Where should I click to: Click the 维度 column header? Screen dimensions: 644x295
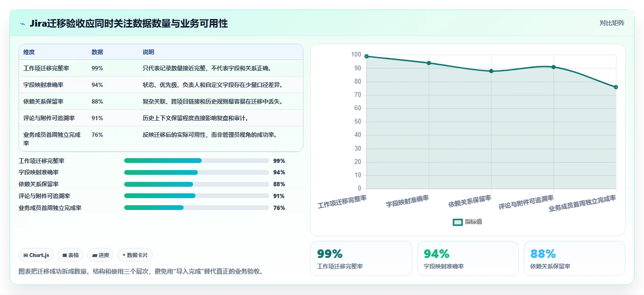29,52
